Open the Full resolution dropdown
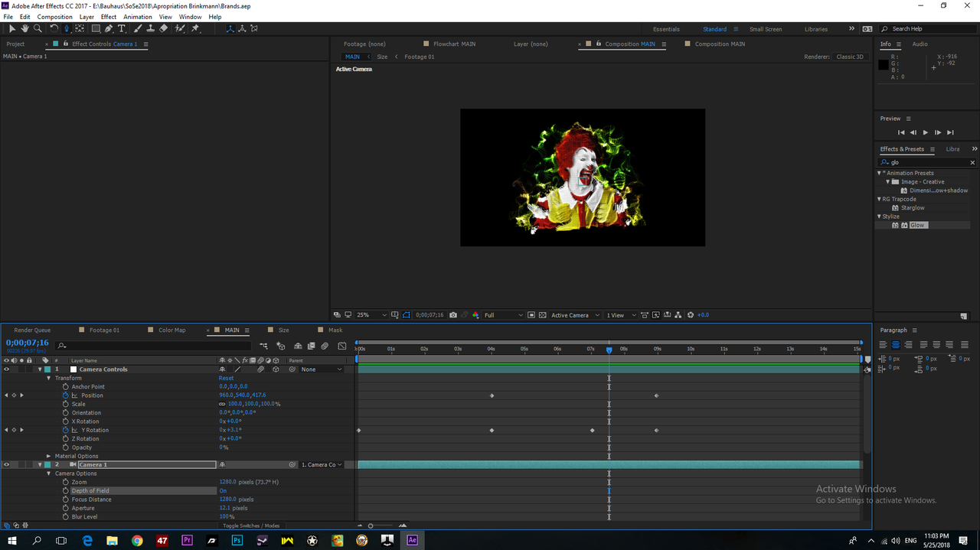The width and height of the screenshot is (980, 550). click(x=504, y=315)
